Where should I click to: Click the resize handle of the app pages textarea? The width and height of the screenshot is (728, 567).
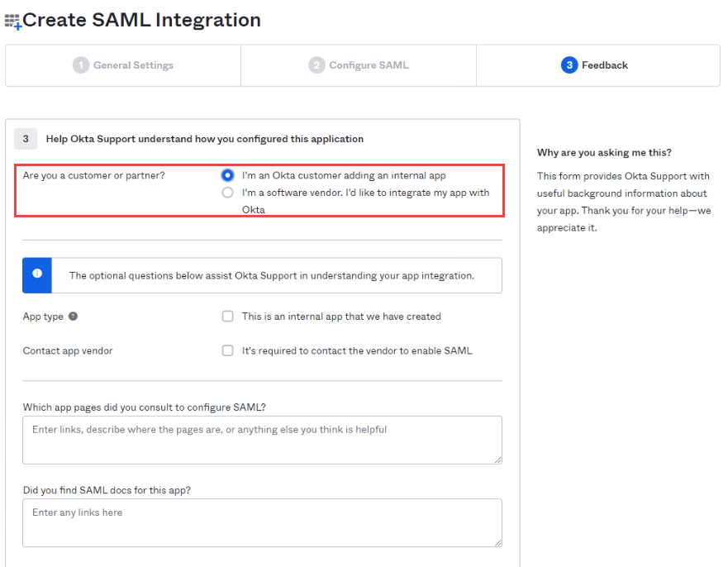point(497,460)
